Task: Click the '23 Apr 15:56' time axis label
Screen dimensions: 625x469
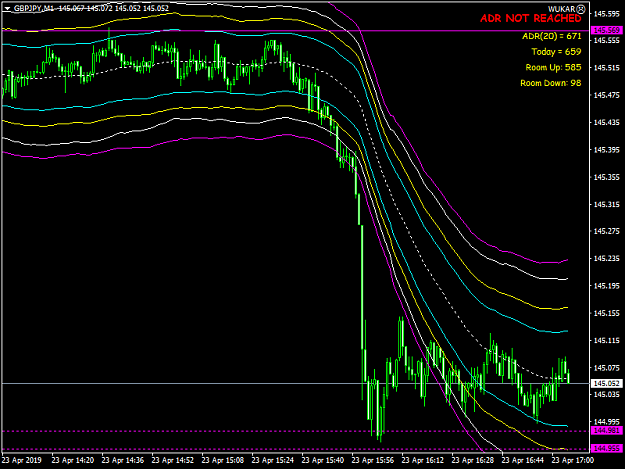Action: click(x=373, y=460)
